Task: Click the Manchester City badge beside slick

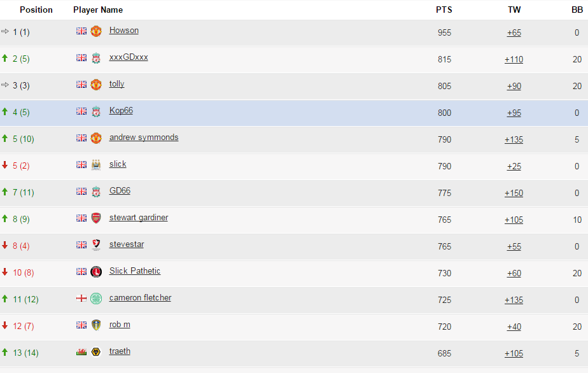Action: pos(96,165)
